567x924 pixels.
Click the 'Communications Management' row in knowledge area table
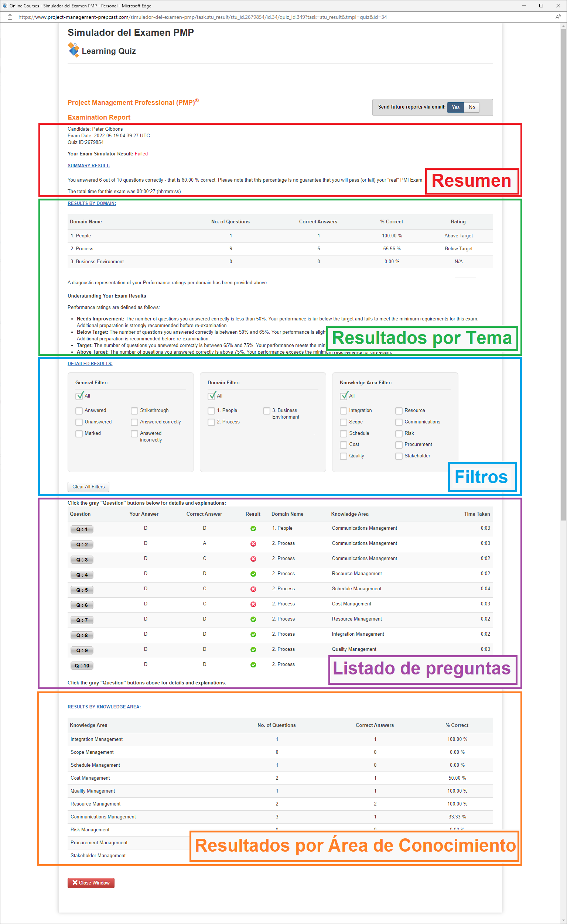(280, 817)
